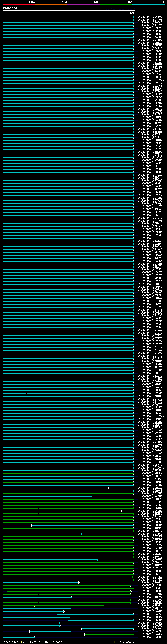Screen dimensions: 167x644
Task: Select the label UniRef100_Q10LP3
Action: tap(150, 68)
